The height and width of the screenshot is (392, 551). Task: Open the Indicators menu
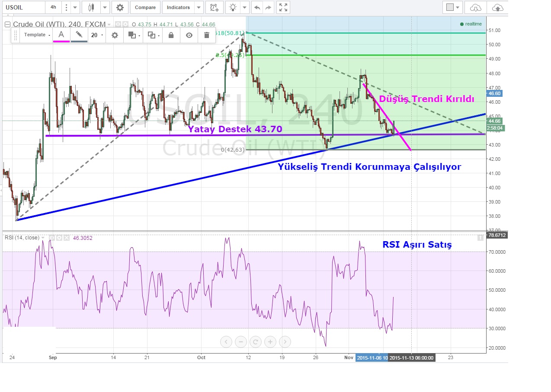point(178,7)
